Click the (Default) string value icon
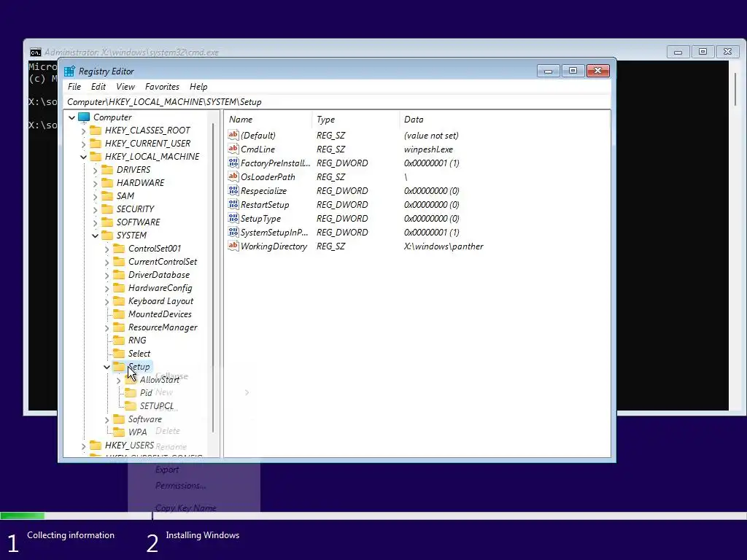 point(233,135)
